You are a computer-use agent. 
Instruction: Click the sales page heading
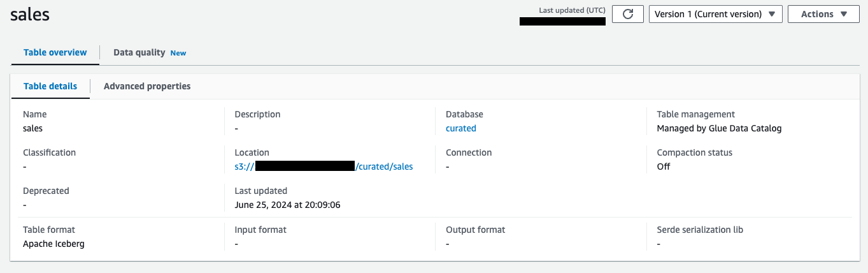[30, 15]
